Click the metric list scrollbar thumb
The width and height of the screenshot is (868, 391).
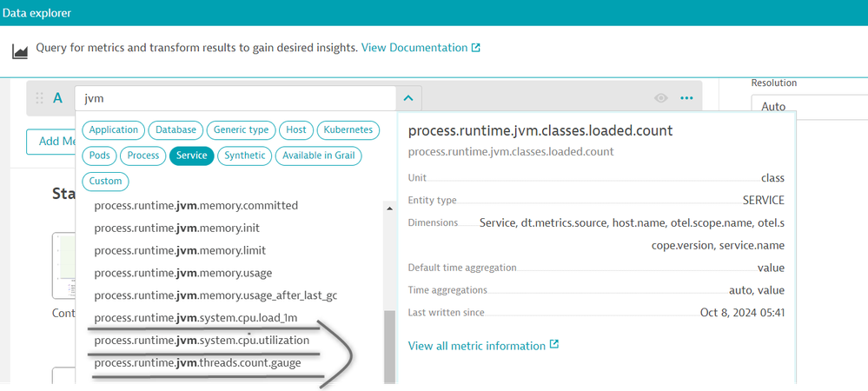(390, 348)
